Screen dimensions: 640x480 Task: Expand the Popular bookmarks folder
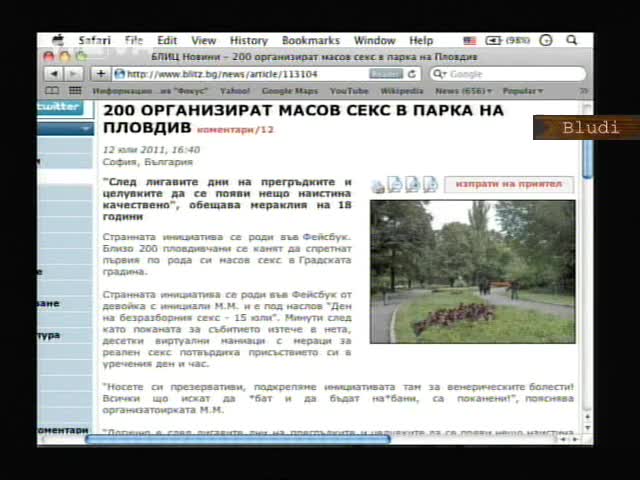coord(523,91)
